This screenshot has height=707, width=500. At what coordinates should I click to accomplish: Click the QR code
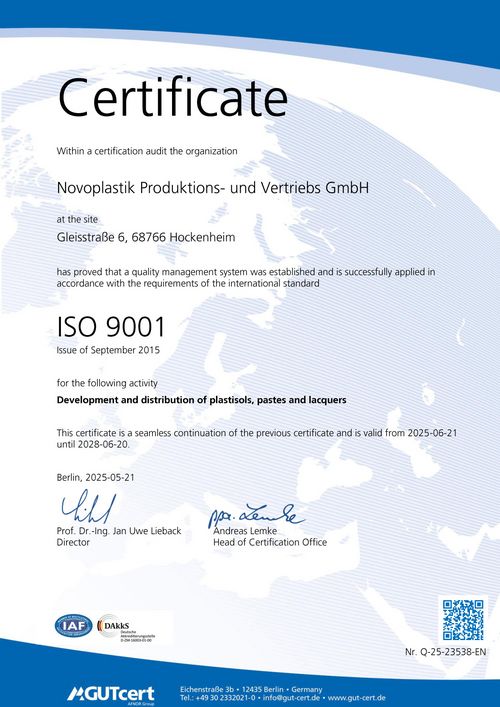pos(463,620)
